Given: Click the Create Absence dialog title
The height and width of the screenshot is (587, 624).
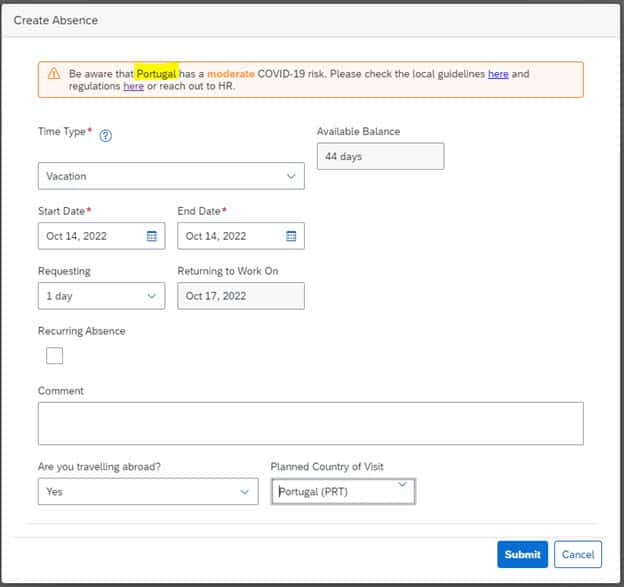Looking at the screenshot, I should [56, 20].
